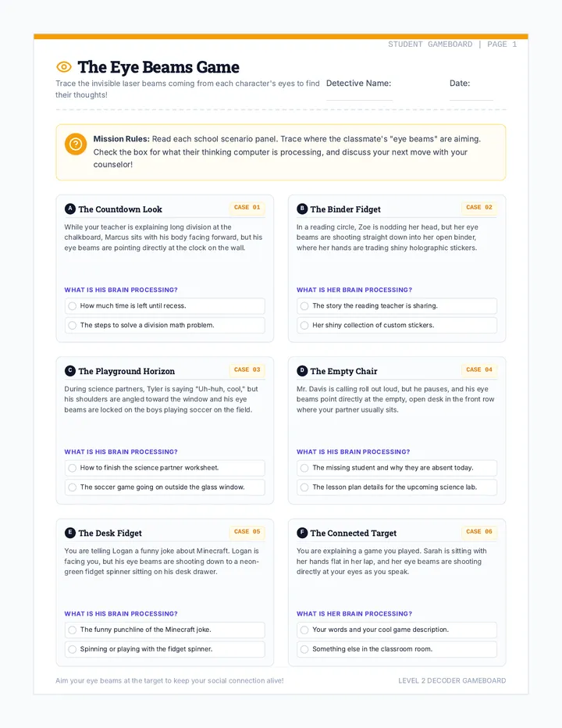Viewport: 562px width, 728px height.
Task: Click the letter F badge of Connected Target
Action: click(302, 533)
